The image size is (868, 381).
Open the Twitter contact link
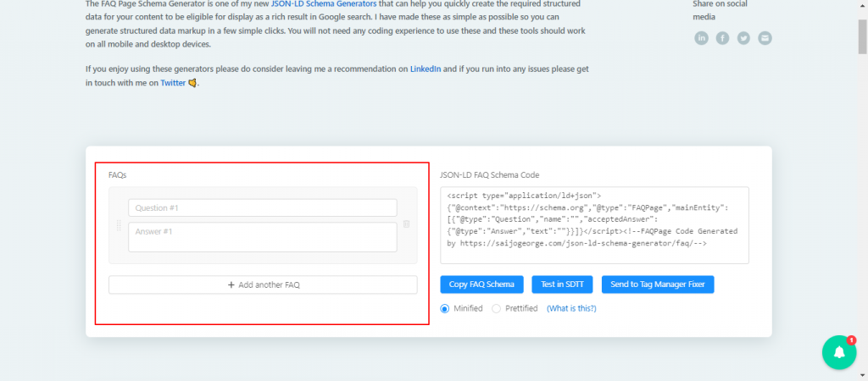173,84
